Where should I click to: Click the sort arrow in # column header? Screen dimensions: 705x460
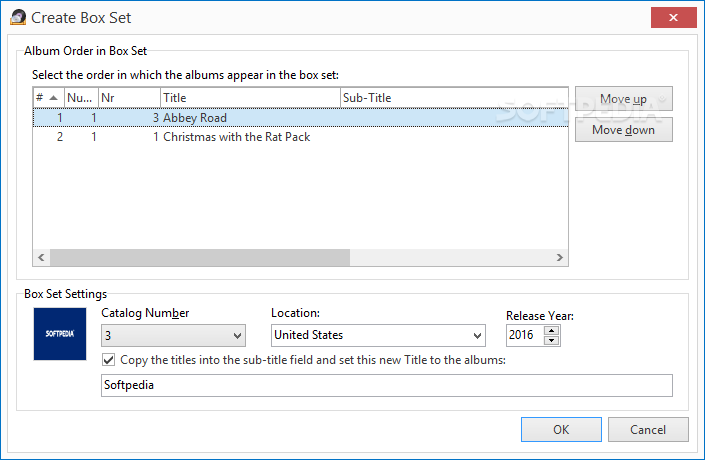click(54, 98)
